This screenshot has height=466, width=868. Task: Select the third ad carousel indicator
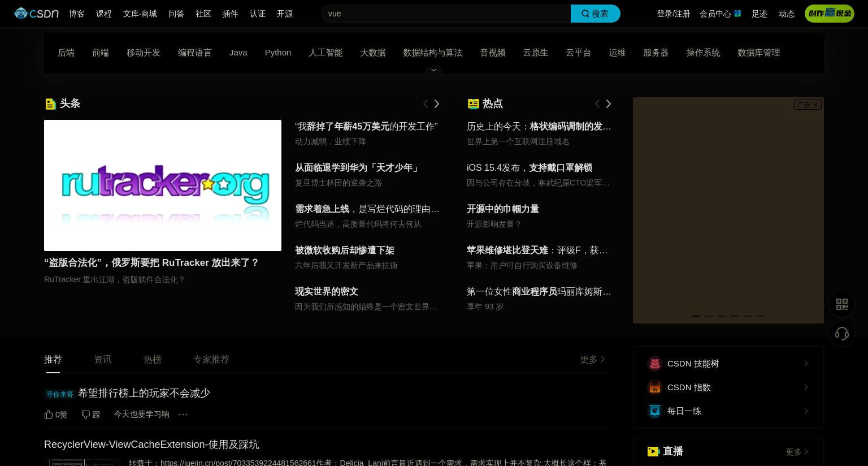tap(722, 316)
